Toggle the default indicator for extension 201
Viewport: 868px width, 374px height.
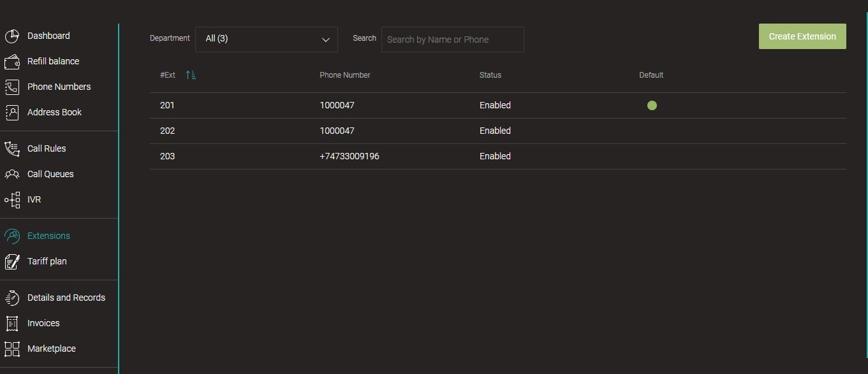(x=652, y=106)
